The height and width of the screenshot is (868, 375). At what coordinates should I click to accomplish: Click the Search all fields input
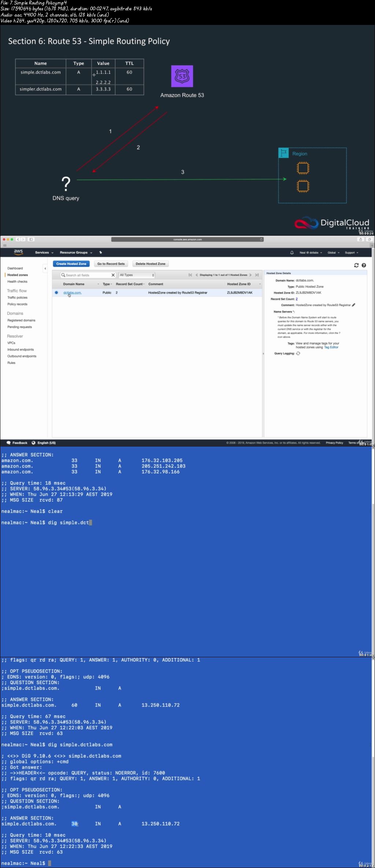click(x=88, y=275)
